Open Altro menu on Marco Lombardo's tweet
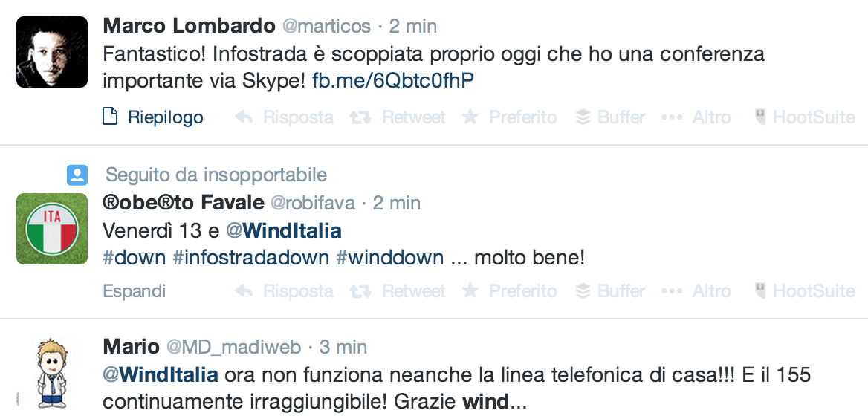The image size is (868, 419). [x=696, y=117]
